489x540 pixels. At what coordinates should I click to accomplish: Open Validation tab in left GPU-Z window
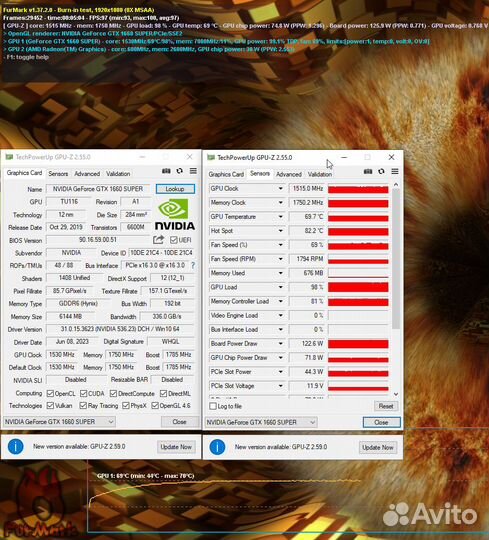[x=118, y=174]
